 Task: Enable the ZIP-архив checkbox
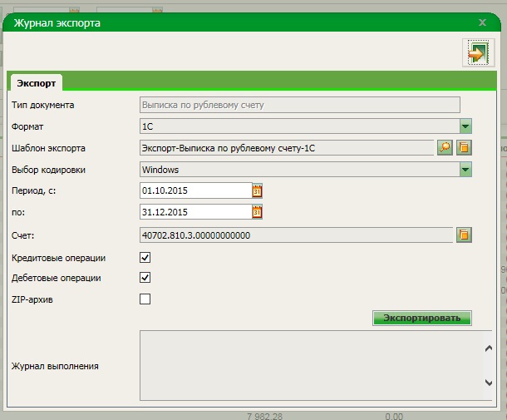tap(145, 299)
